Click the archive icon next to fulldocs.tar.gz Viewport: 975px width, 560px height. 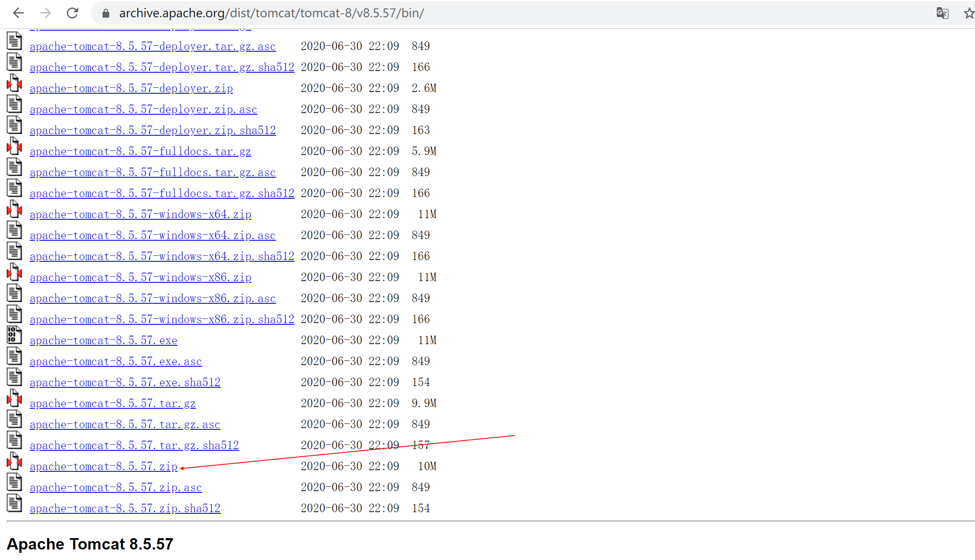(x=14, y=146)
